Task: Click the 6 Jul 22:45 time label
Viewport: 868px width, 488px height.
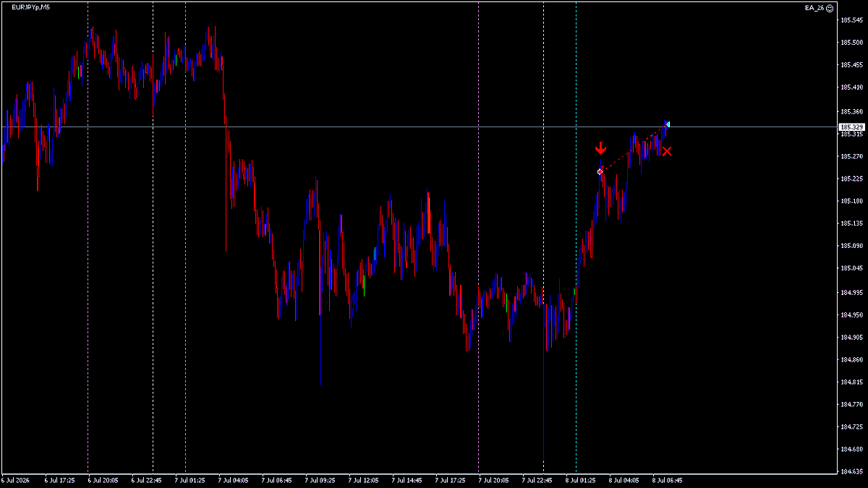Action: [x=145, y=479]
